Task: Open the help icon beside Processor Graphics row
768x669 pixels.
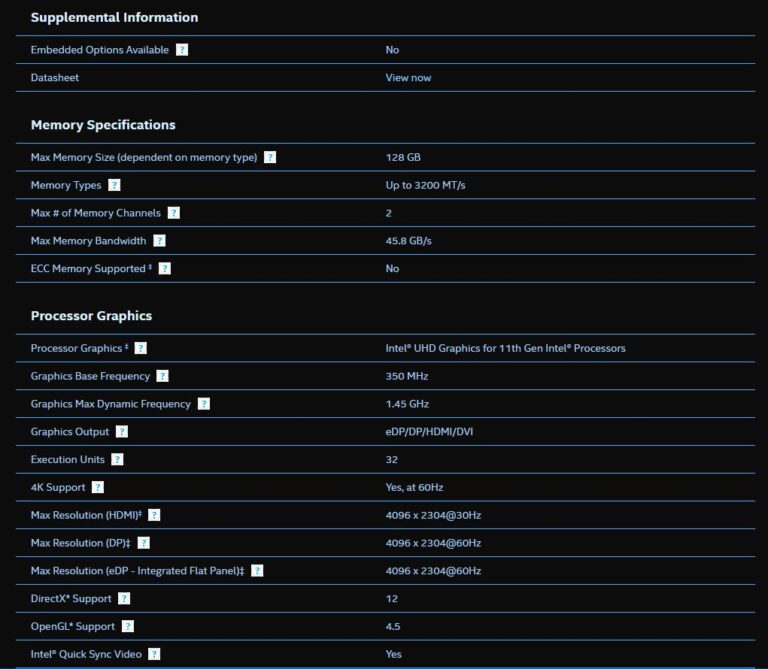Action: [x=141, y=348]
